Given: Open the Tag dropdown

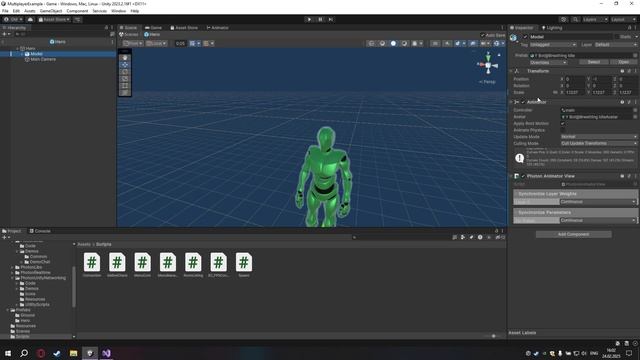Looking at the screenshot, I should 553,44.
